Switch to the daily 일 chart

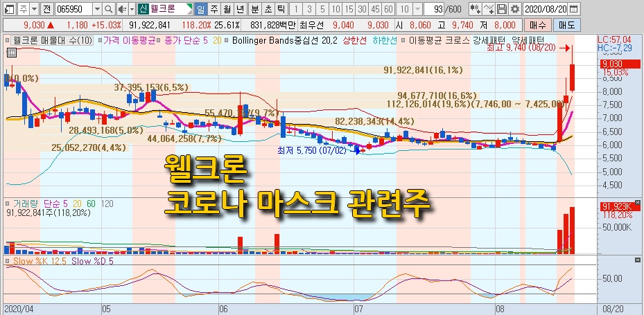pos(201,8)
